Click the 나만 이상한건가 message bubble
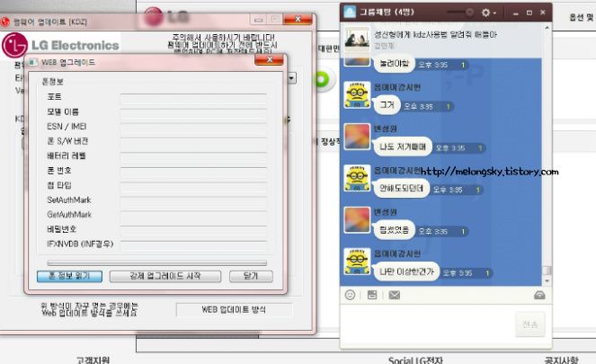 406,272
